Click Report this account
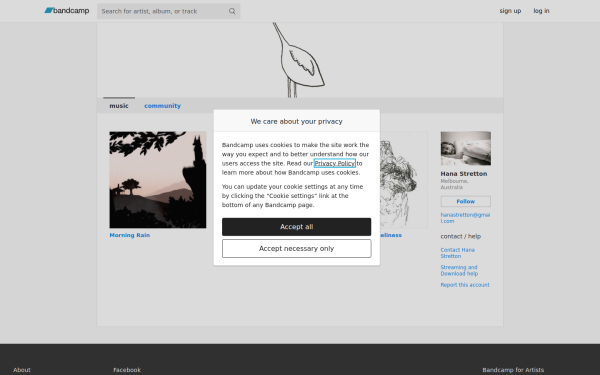Viewport: 600px width, 375px height. 465,285
